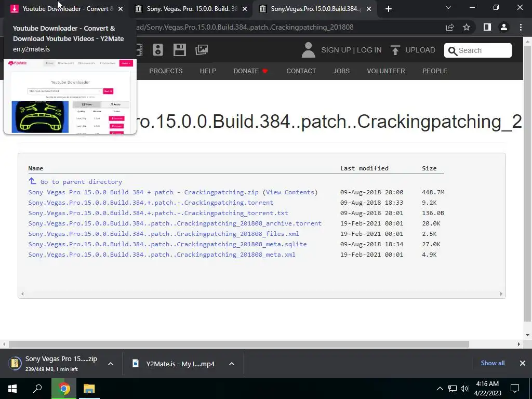Click the network tray icon
Viewport: 532px width, 399px height.
(453, 389)
